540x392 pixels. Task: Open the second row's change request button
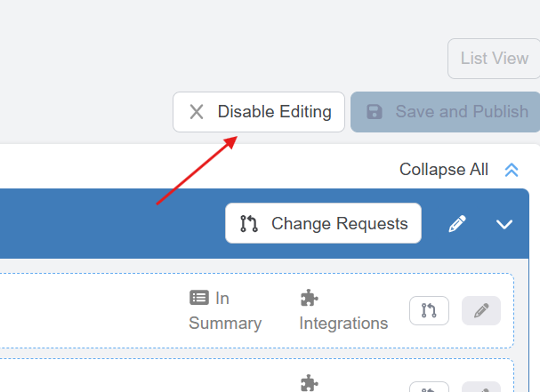tap(429, 388)
